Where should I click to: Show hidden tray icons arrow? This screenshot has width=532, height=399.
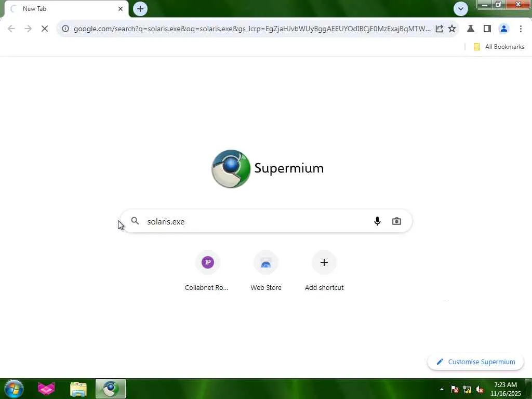pyautogui.click(x=442, y=389)
